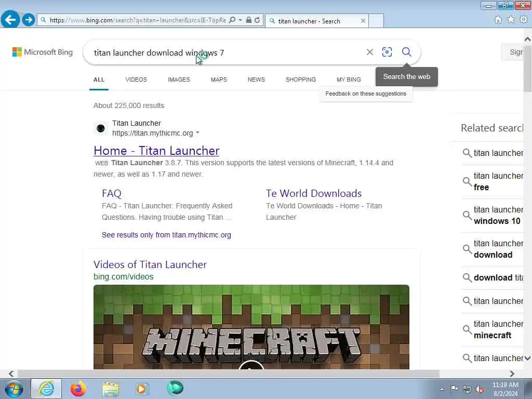Switch to the ALL results tab

[99, 79]
